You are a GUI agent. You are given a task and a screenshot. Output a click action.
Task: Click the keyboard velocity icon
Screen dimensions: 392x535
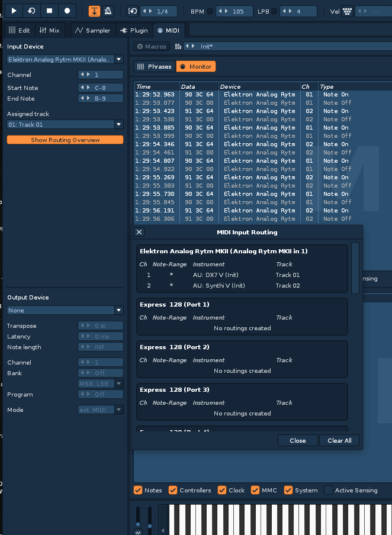click(347, 11)
